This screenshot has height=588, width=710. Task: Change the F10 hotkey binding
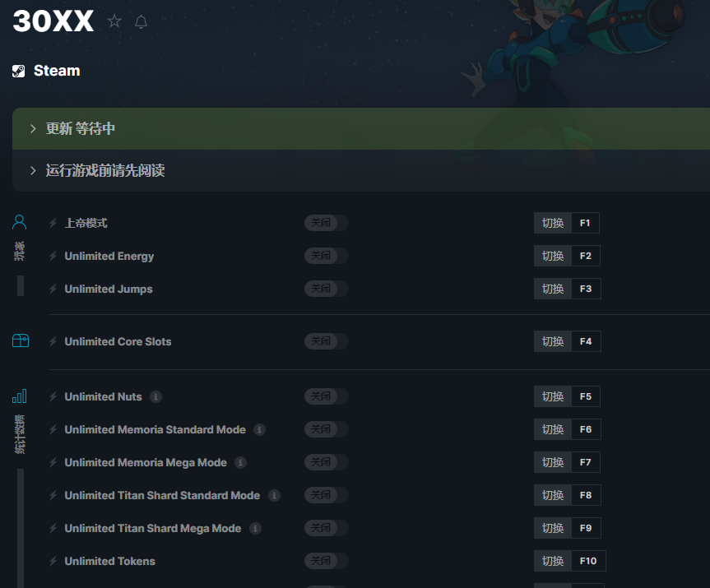(588, 562)
